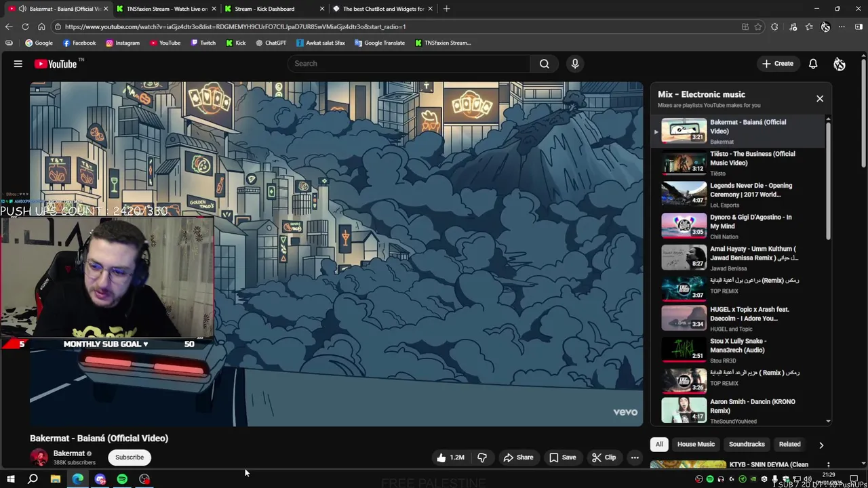Switch to The best ChatBot and Widgets tab
Screen dimensions: 868x488
(x=382, y=9)
